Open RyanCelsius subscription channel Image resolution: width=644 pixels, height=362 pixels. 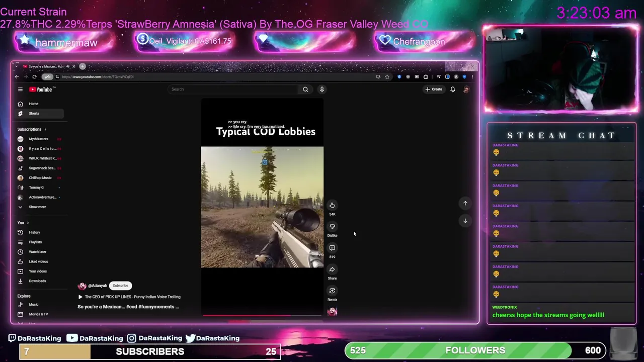39,149
